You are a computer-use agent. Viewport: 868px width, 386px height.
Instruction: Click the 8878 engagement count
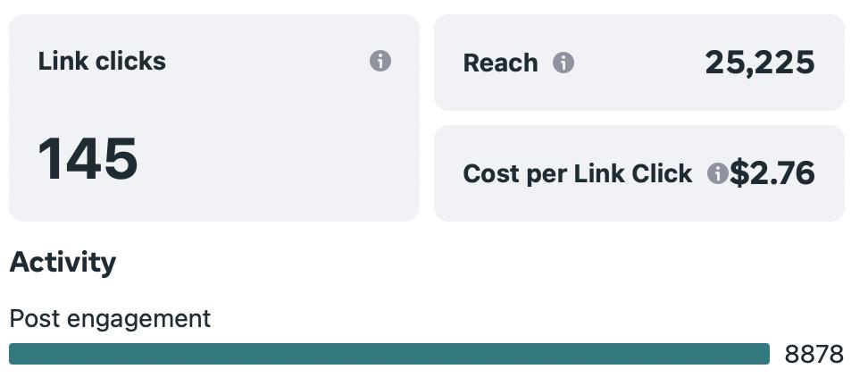(x=814, y=355)
